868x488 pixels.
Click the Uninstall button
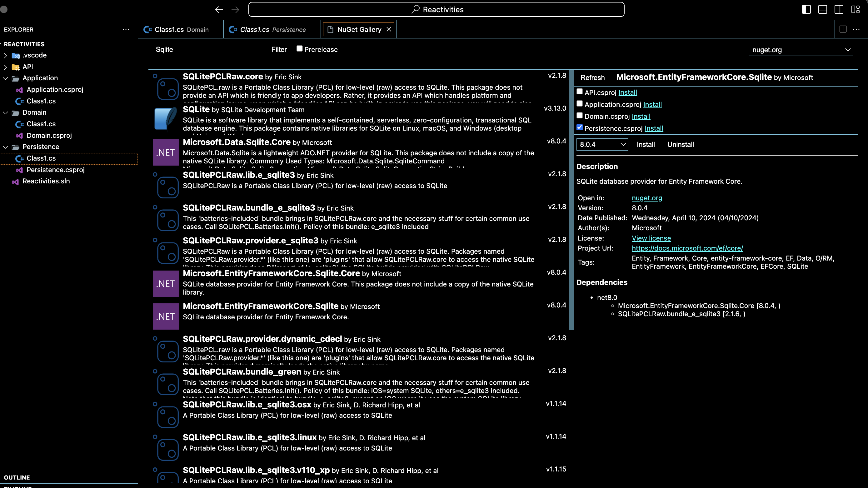[x=680, y=145]
